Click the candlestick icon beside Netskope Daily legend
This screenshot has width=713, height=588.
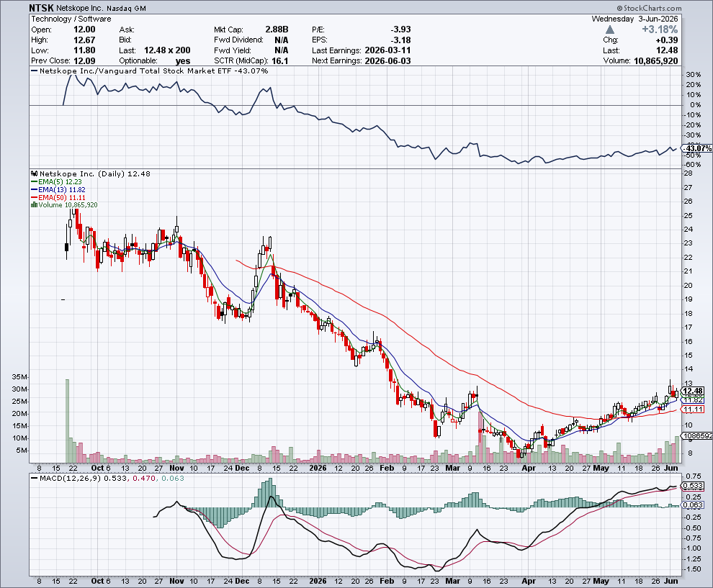pyautogui.click(x=35, y=173)
